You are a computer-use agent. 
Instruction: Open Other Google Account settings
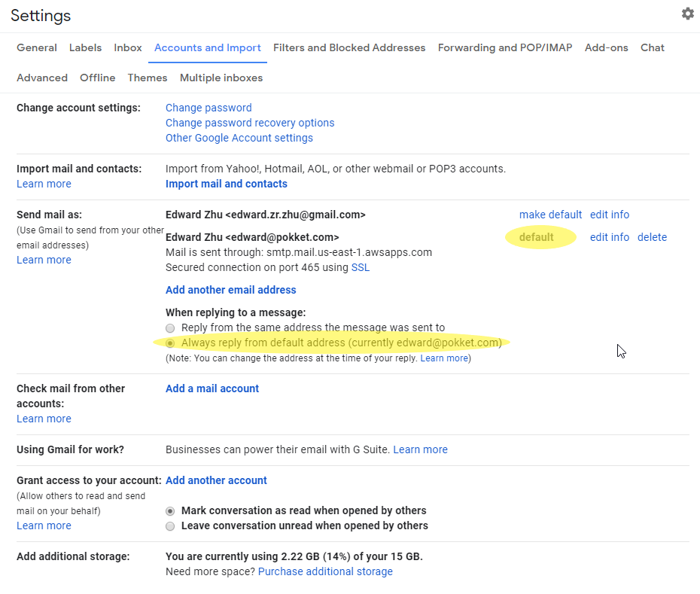[239, 138]
